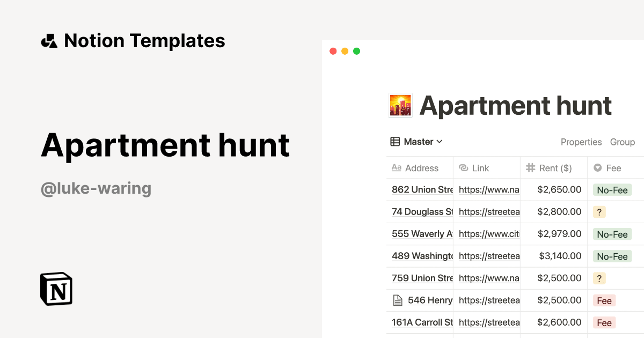Open the @luke-waring creator link
Screen dimensions: 644x338
(96, 188)
